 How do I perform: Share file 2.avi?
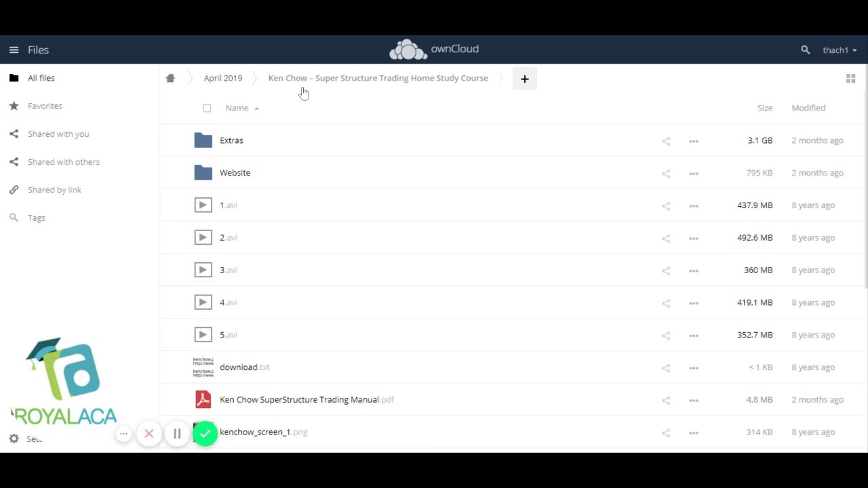pyautogui.click(x=665, y=238)
